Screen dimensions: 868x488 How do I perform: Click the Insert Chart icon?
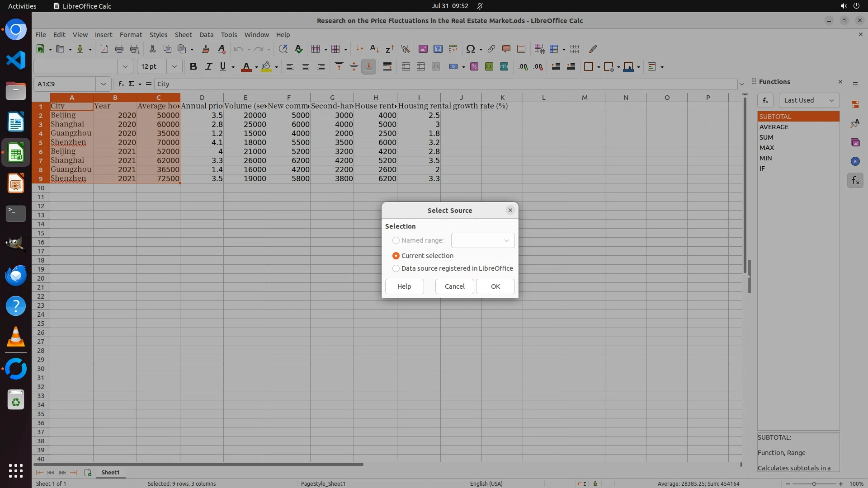(438, 49)
